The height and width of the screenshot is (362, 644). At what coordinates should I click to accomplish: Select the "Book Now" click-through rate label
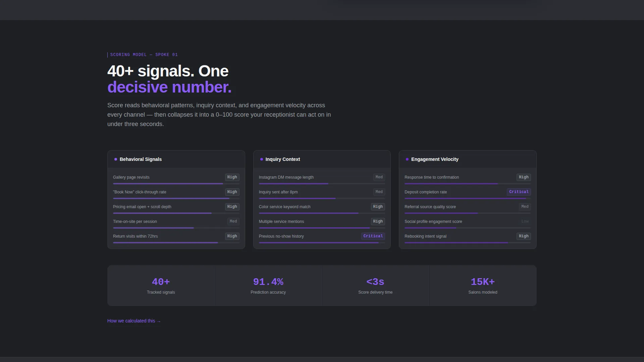coord(140,192)
